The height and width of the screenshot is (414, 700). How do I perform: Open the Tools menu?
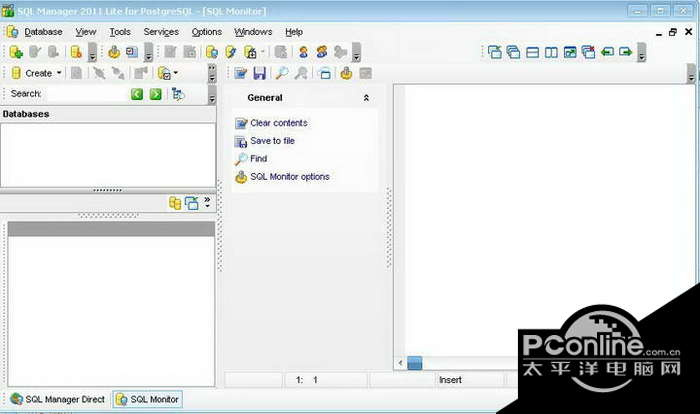120,32
